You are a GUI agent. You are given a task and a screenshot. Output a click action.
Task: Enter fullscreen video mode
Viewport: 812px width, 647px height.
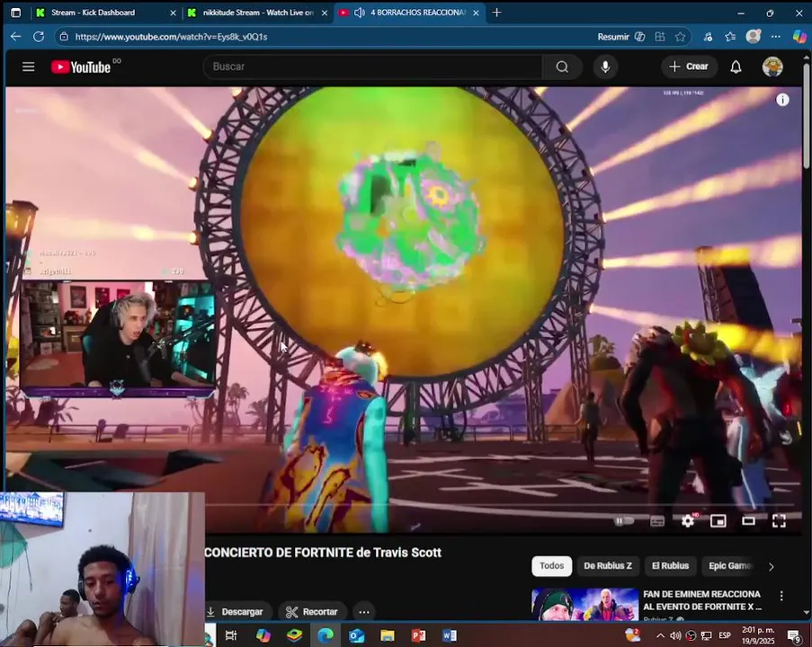tap(779, 520)
